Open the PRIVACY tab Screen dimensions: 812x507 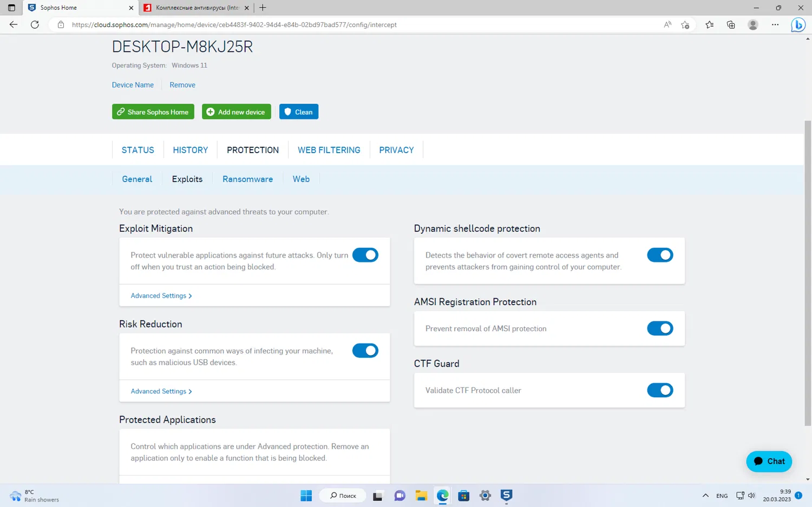pyautogui.click(x=396, y=150)
